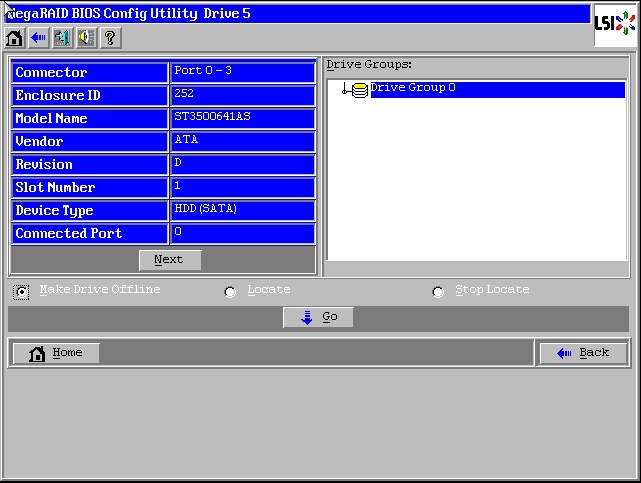Click the Go button
The width and height of the screenshot is (641, 483).
pos(318,317)
